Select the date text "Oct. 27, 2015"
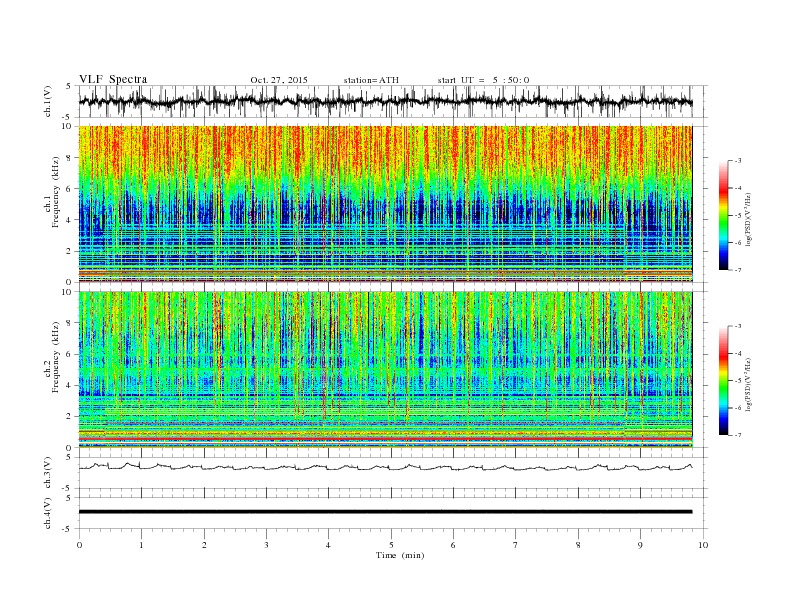Screen dimensions: 792x612 point(279,80)
